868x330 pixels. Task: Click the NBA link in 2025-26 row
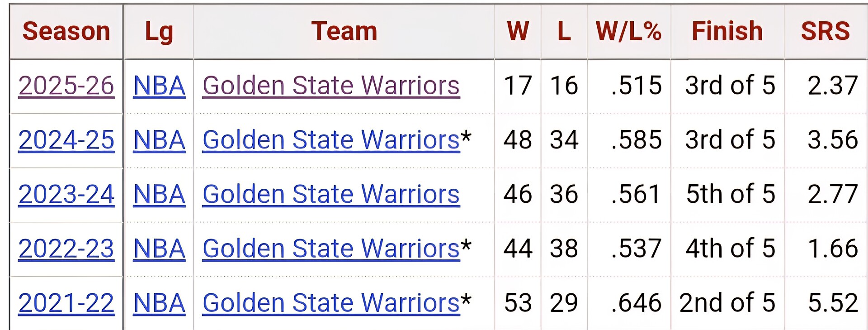click(159, 86)
